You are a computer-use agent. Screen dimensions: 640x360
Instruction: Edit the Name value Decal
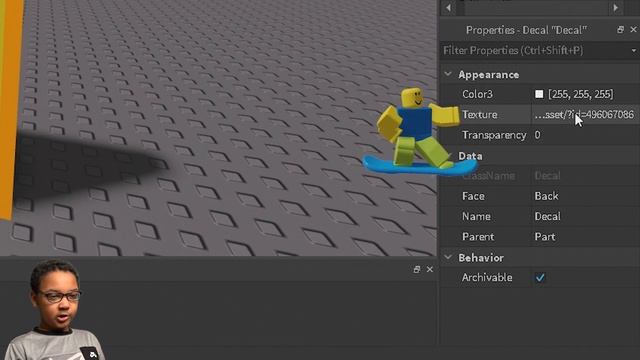click(x=547, y=216)
